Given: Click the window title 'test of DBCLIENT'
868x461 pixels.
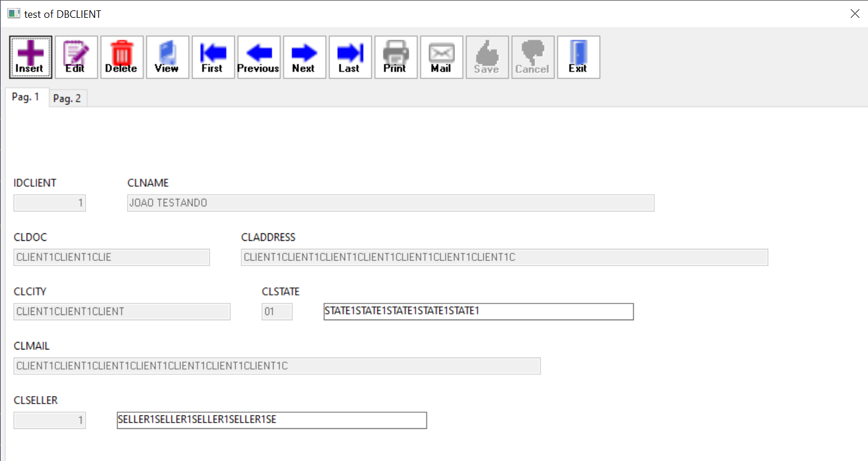Looking at the screenshot, I should [x=63, y=14].
